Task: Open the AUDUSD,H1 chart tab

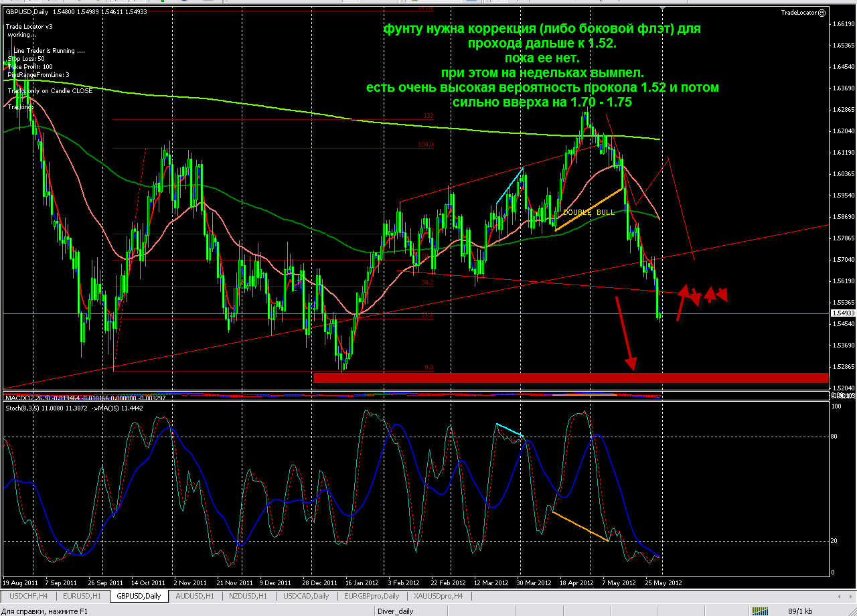Action: (x=195, y=596)
